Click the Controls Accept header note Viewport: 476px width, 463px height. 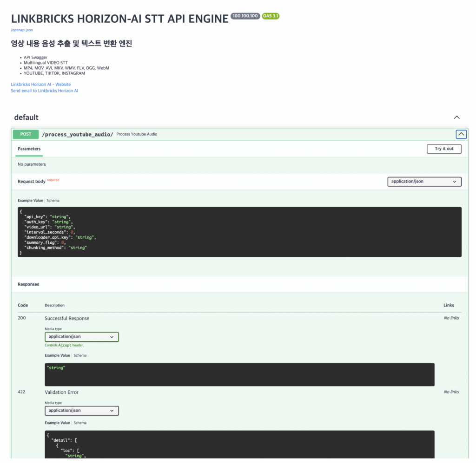(x=64, y=346)
